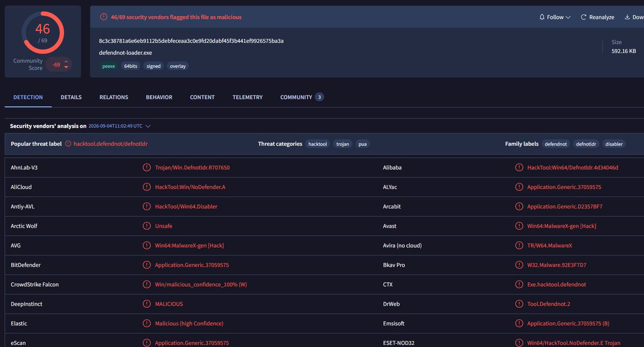Open the Telemetry tab
Viewport: 644px width, 347px height.
pos(247,97)
